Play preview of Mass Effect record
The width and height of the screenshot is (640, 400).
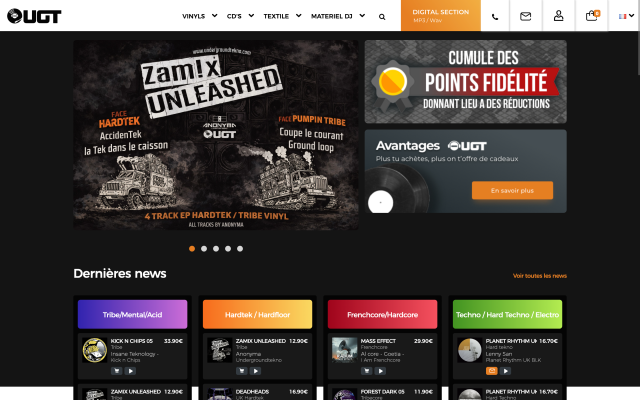(x=380, y=371)
